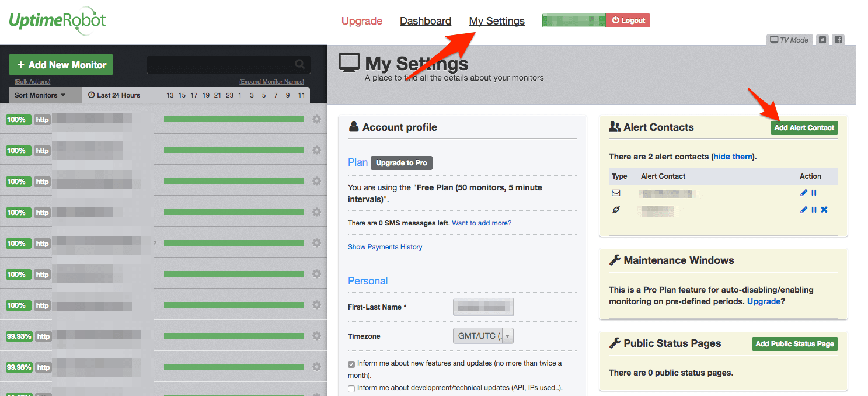This screenshot has width=868, height=396.
Task: Open Dashboard in top navigation
Action: [x=426, y=21]
